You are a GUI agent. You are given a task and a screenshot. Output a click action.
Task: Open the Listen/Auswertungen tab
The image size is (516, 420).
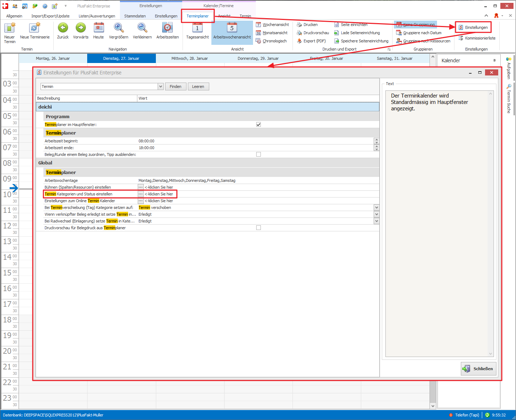tap(97, 16)
